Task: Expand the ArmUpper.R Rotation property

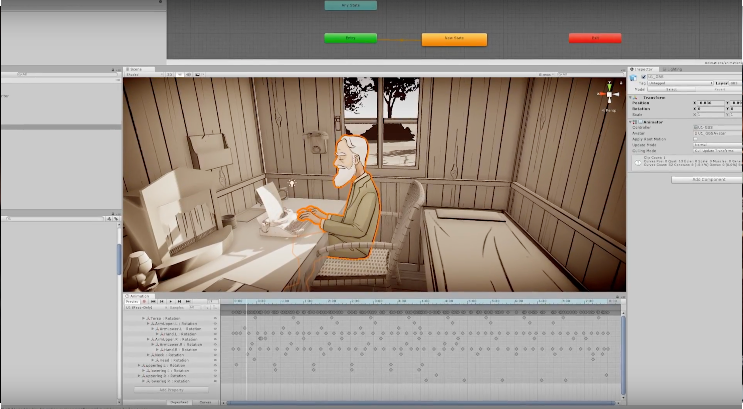Action: point(148,339)
